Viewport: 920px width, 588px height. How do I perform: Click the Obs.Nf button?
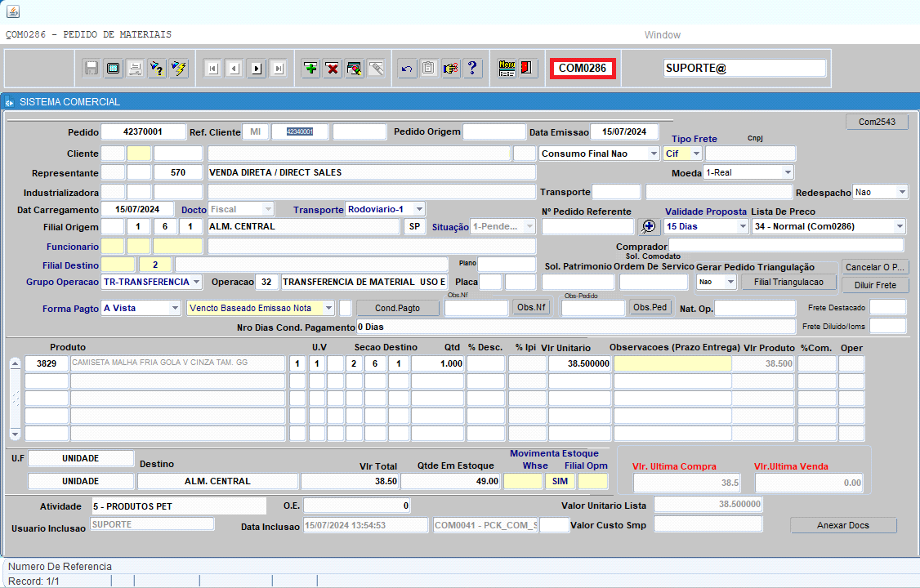(531, 307)
